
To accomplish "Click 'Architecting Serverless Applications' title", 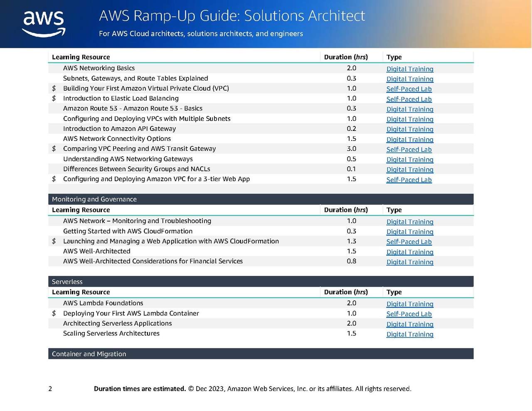I will (x=118, y=323).
